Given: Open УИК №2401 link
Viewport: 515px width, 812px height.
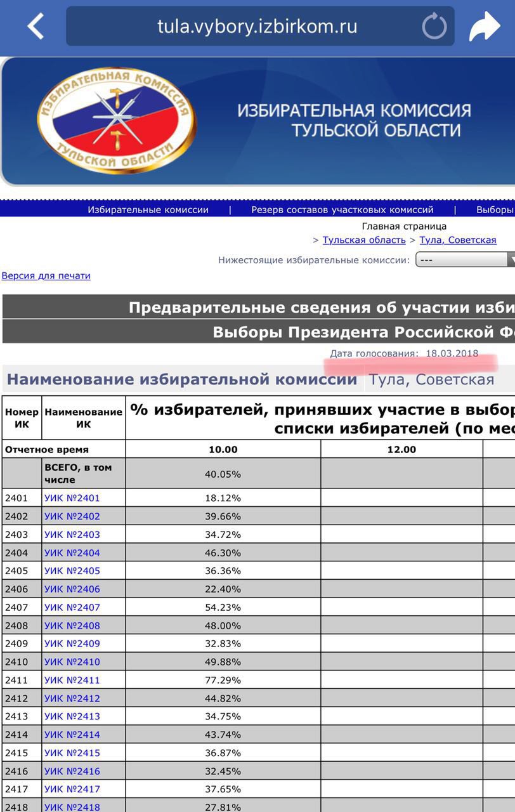Looking at the screenshot, I should pos(72,498).
